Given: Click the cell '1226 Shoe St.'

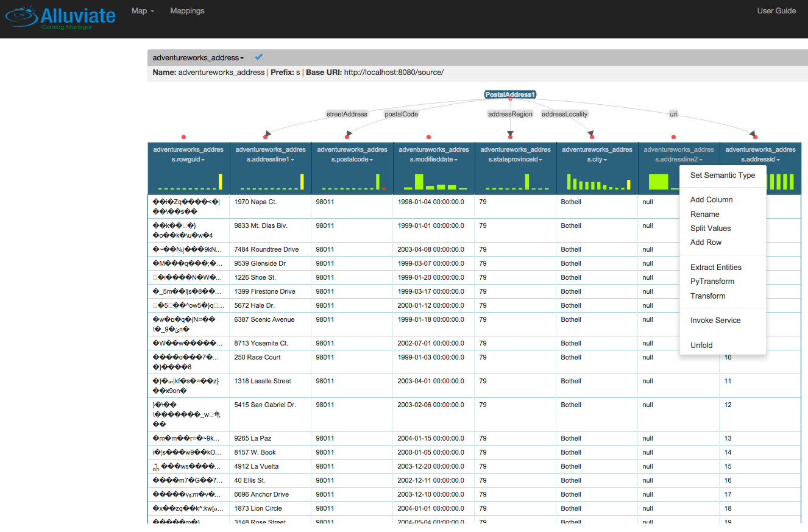Looking at the screenshot, I should tap(271, 277).
